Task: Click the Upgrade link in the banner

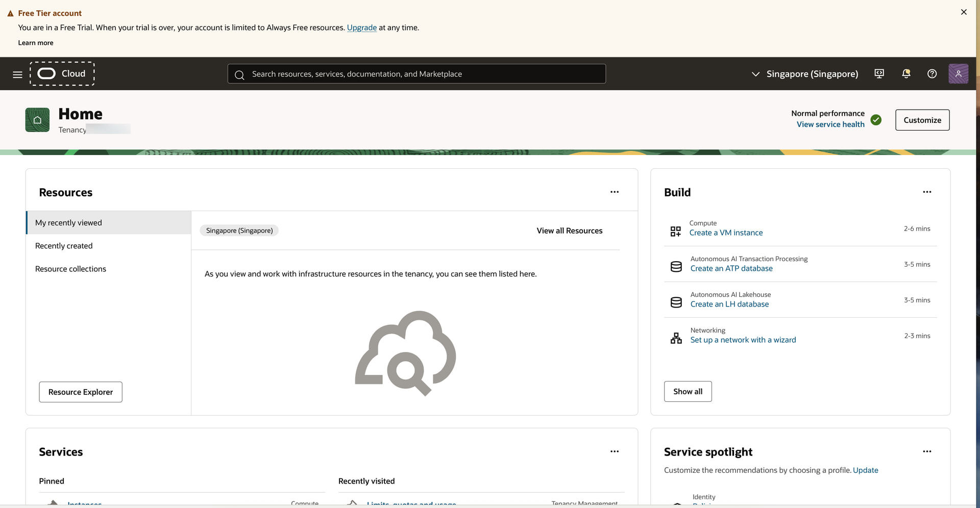Action: pyautogui.click(x=362, y=28)
